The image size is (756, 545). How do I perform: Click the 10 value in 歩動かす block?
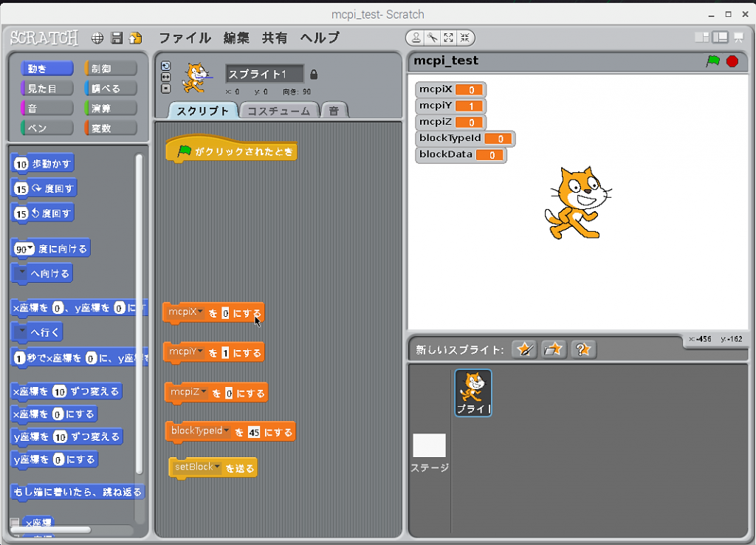pos(21,165)
